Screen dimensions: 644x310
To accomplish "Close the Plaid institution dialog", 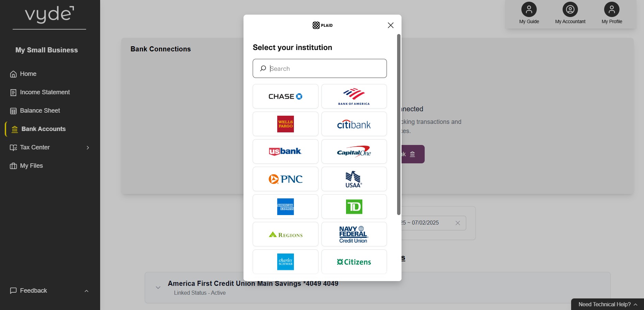I will (x=391, y=25).
